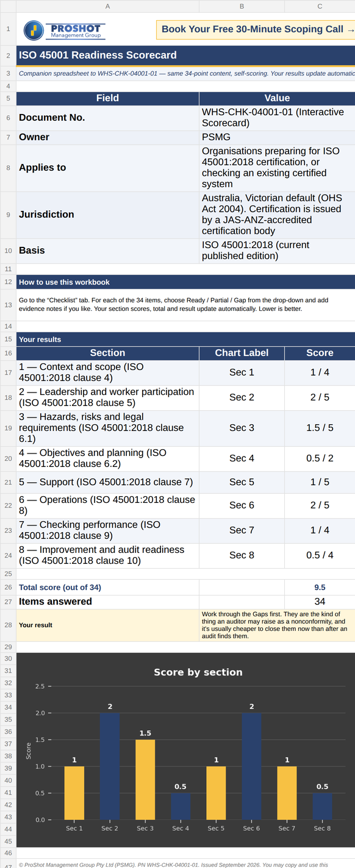Image resolution: width=355 pixels, height=868 pixels.
Task: Click the Sec 8 bar in the chart
Action: coord(322,806)
